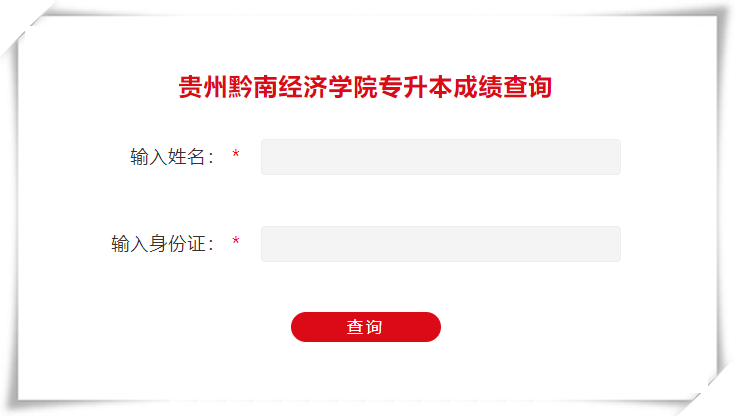Click the 贵州黔南经济学院专升本成绩查询 page heading
The image size is (735, 416).
point(365,87)
